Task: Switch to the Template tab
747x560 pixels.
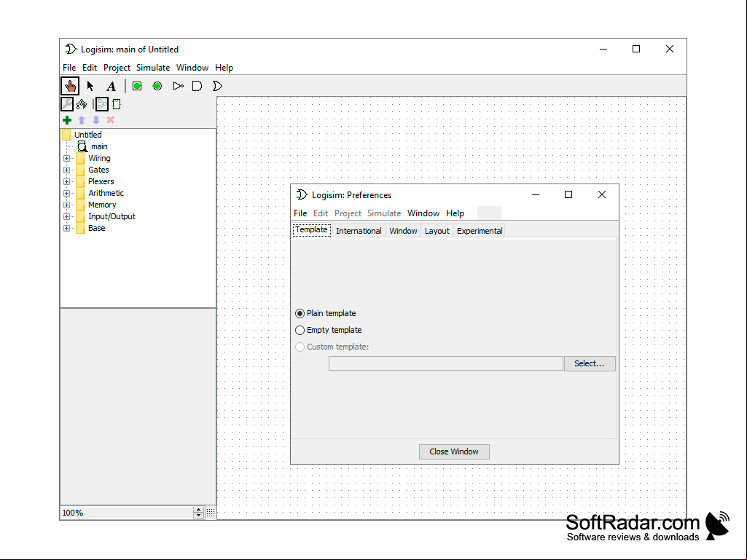Action: 312,230
